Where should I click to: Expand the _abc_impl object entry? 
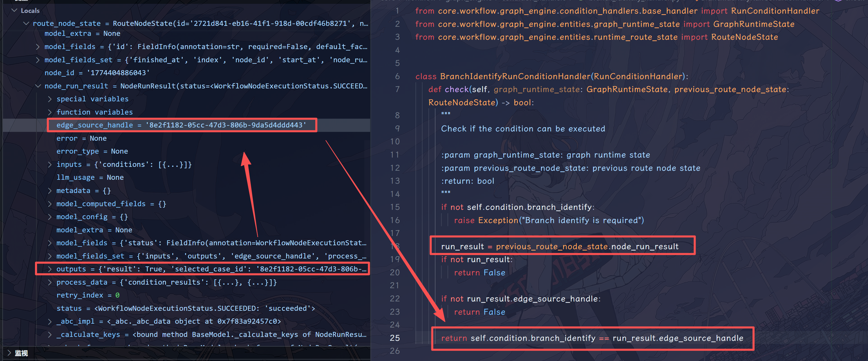[50, 321]
